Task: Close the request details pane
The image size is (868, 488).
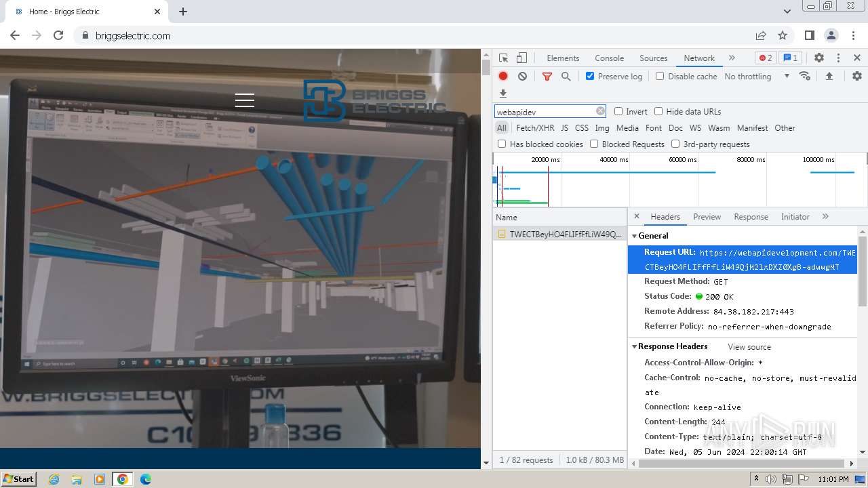Action: (636, 217)
